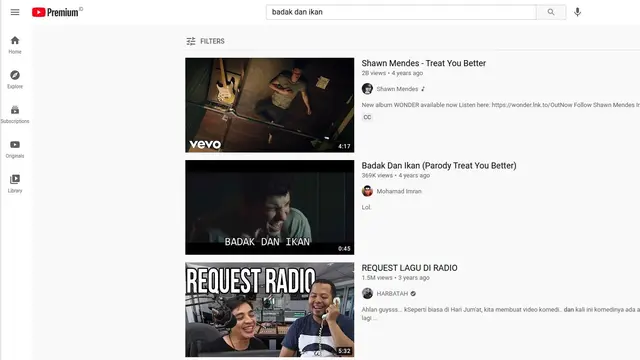
Task: Visit the Shawn Mendes channel name
Action: click(x=397, y=89)
